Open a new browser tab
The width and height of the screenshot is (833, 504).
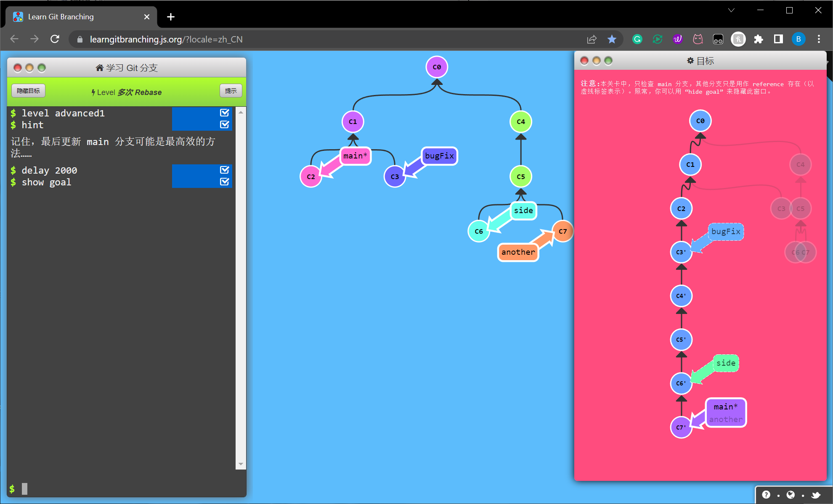pos(171,17)
